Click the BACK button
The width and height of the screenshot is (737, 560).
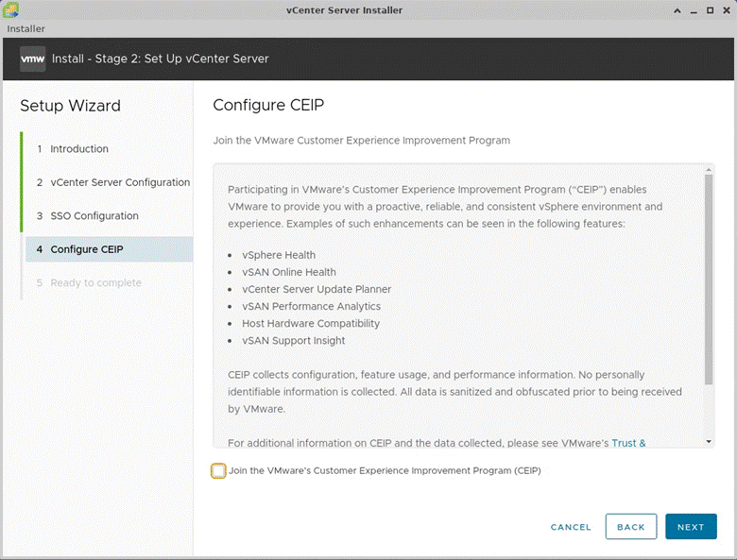point(631,527)
